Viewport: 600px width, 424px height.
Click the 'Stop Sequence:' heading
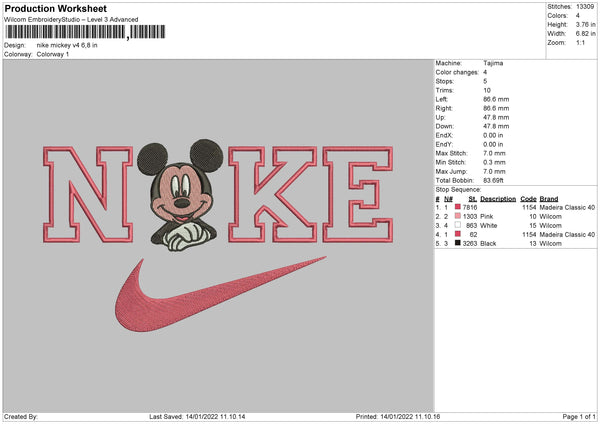[458, 189]
